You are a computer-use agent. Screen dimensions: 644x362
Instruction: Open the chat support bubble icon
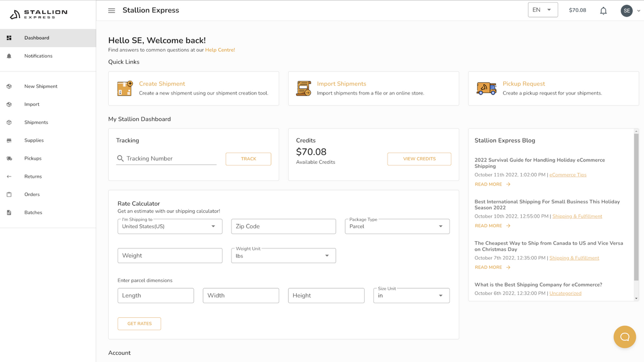pyautogui.click(x=624, y=336)
